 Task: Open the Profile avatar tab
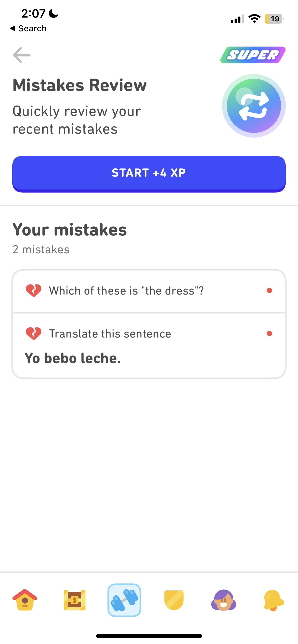click(224, 600)
